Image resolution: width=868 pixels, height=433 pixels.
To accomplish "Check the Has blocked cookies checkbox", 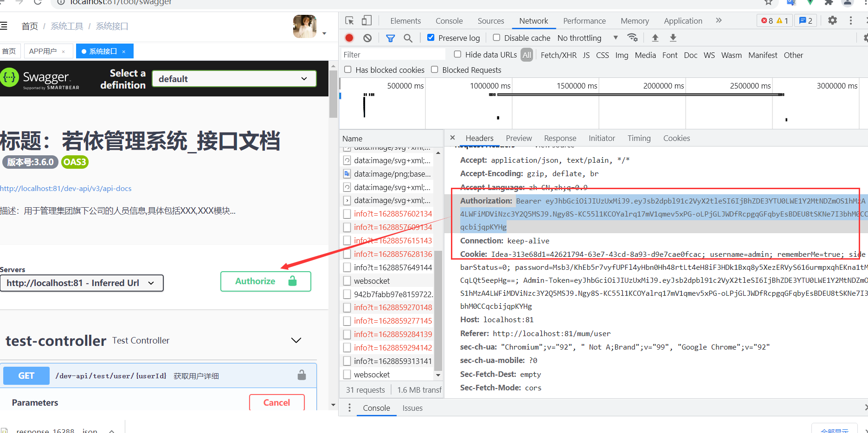I will [348, 70].
